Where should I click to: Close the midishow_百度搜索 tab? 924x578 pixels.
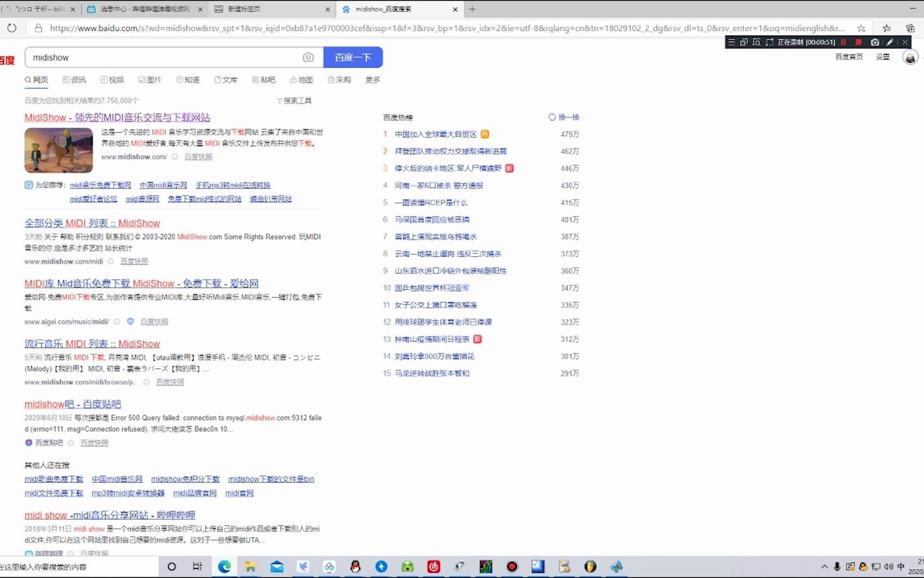click(455, 9)
